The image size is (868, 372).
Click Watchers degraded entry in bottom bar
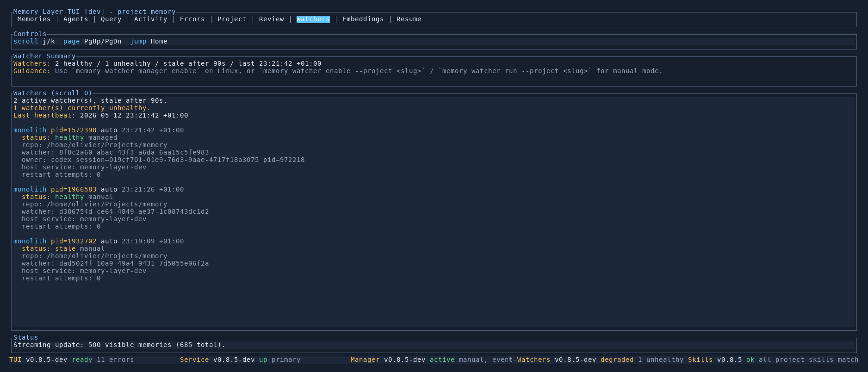[x=600, y=360]
